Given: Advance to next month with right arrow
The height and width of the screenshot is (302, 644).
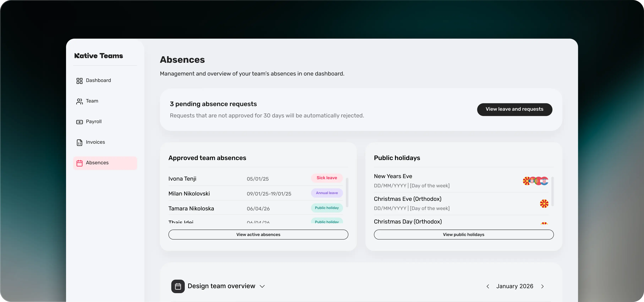Looking at the screenshot, I should (542, 286).
